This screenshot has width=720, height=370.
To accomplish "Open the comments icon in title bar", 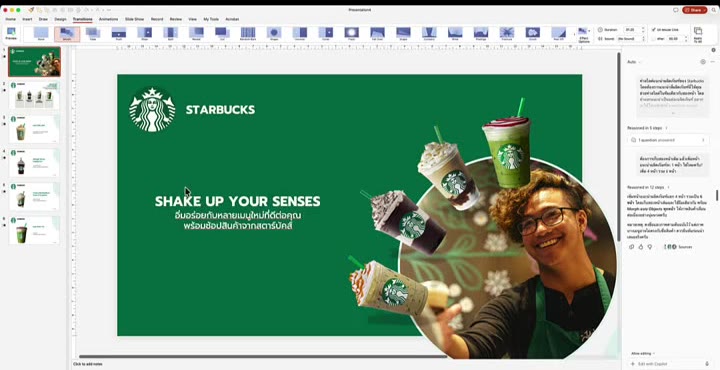I will (x=675, y=10).
